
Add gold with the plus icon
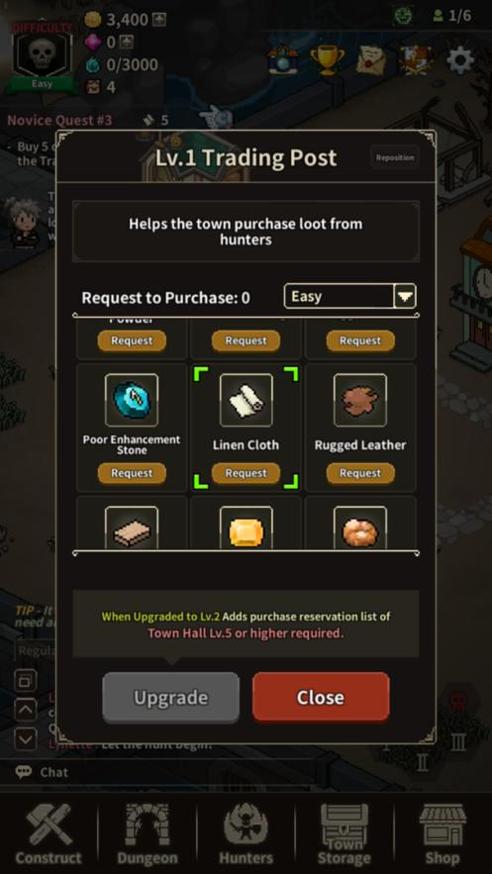[159, 20]
